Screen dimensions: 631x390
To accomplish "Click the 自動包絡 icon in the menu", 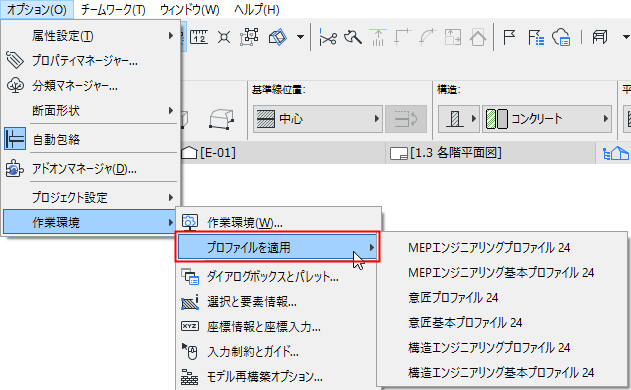I will (15, 139).
